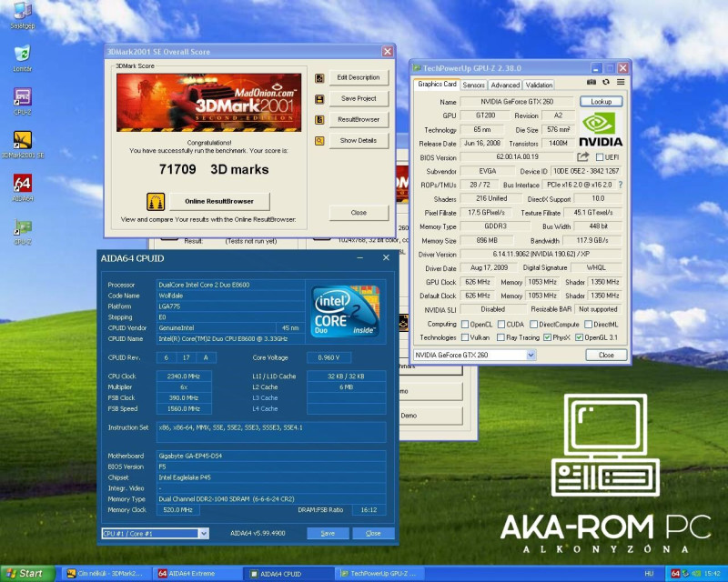The width and height of the screenshot is (728, 582).
Task: Switch to the Sensors tab
Action: click(473, 85)
